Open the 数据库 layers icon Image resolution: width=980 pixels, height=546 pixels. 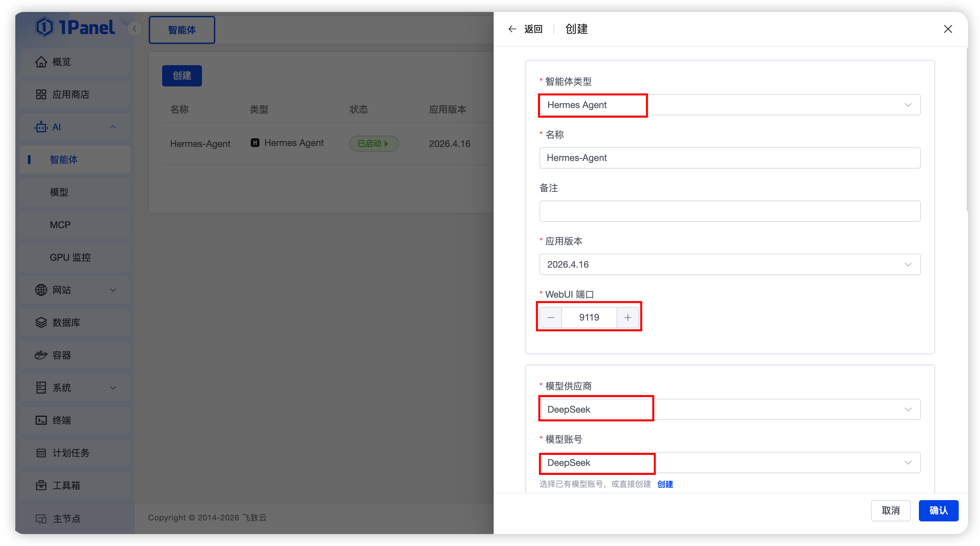coord(41,323)
